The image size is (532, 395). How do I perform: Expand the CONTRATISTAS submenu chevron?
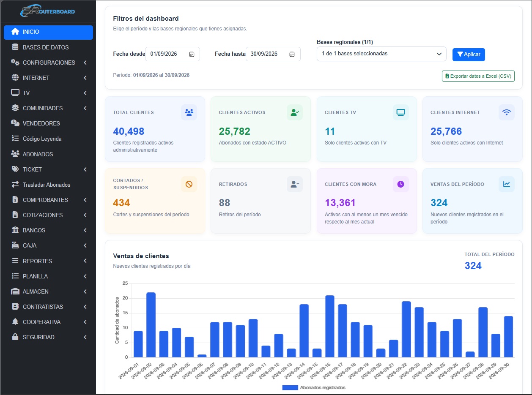(85, 307)
